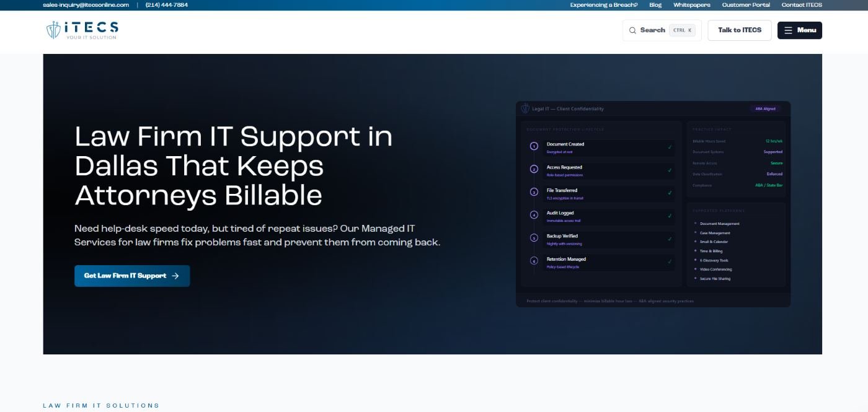Click '12 hrs/wk' billable hours value
This screenshot has width=868, height=412.
tap(774, 141)
